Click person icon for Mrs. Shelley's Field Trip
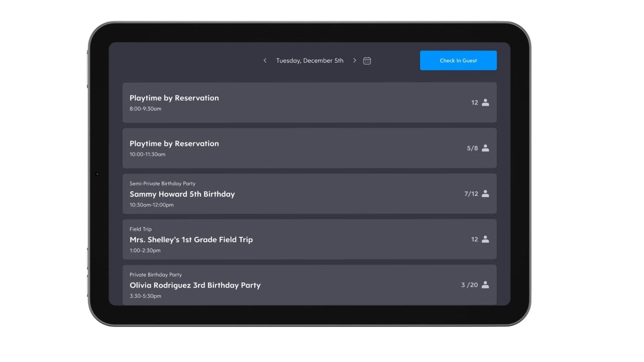Viewport: 644px width, 362px height. [485, 239]
